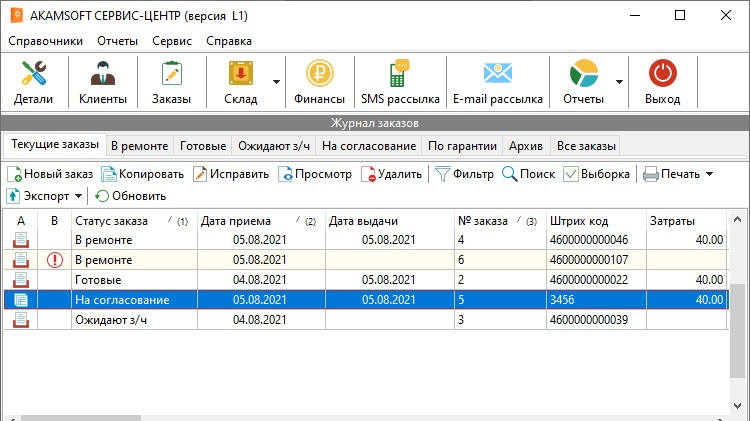Expand the Отчеты toolbar dropdown arrow
This screenshot has width=750, height=421.
(x=619, y=82)
